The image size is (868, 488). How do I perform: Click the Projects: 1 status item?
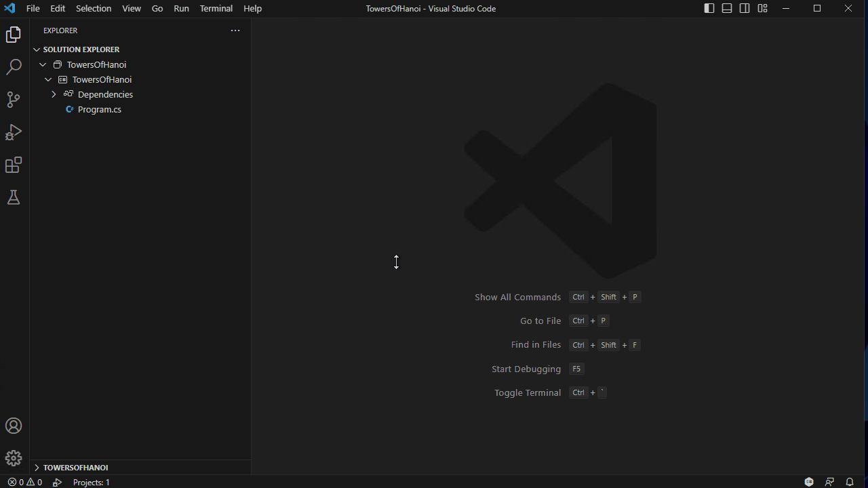pyautogui.click(x=91, y=482)
